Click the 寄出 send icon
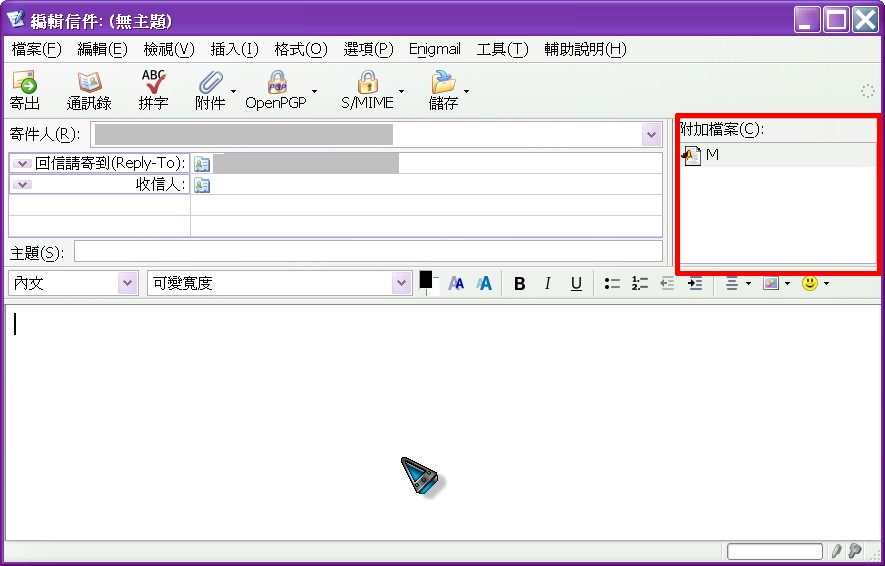Image resolution: width=885 pixels, height=566 pixels. [x=25, y=82]
